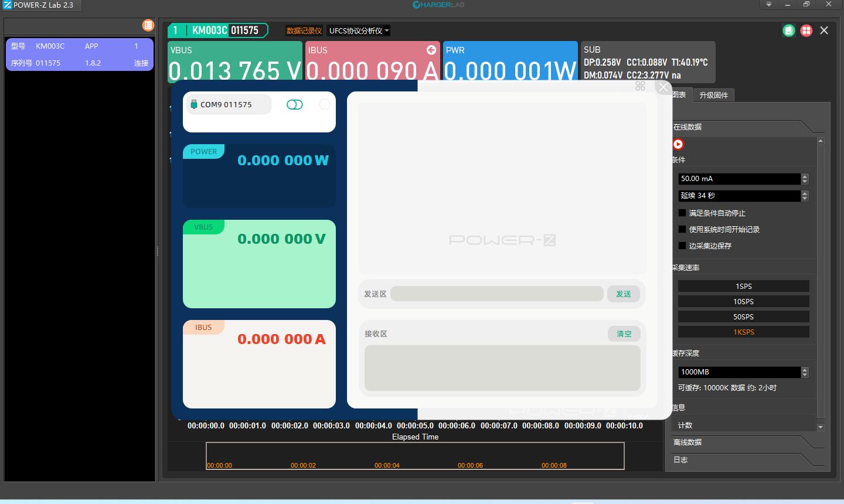844x504 pixels.
Task: Click into the 发送区 input field
Action: click(497, 294)
